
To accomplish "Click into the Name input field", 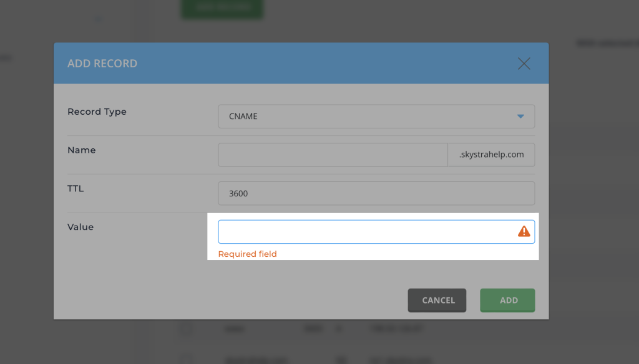I will (x=333, y=155).
